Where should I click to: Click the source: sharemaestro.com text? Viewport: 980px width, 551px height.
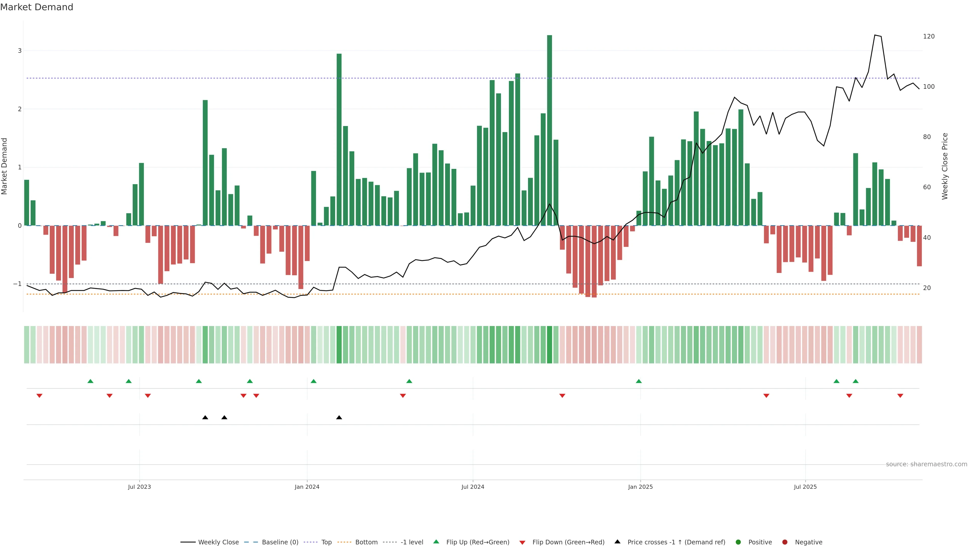click(x=926, y=464)
